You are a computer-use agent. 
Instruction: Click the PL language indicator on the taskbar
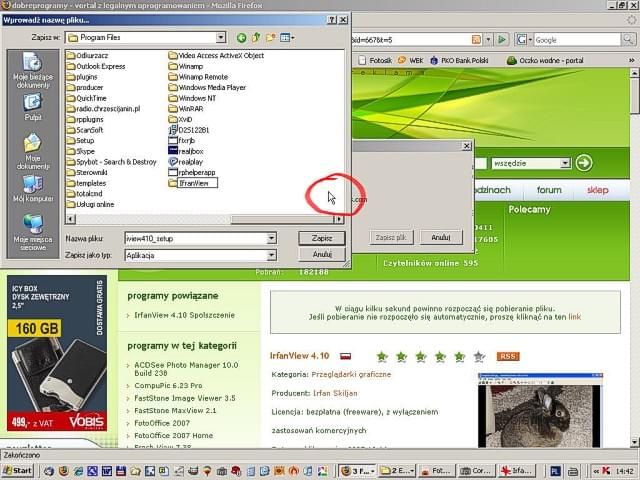(554, 471)
